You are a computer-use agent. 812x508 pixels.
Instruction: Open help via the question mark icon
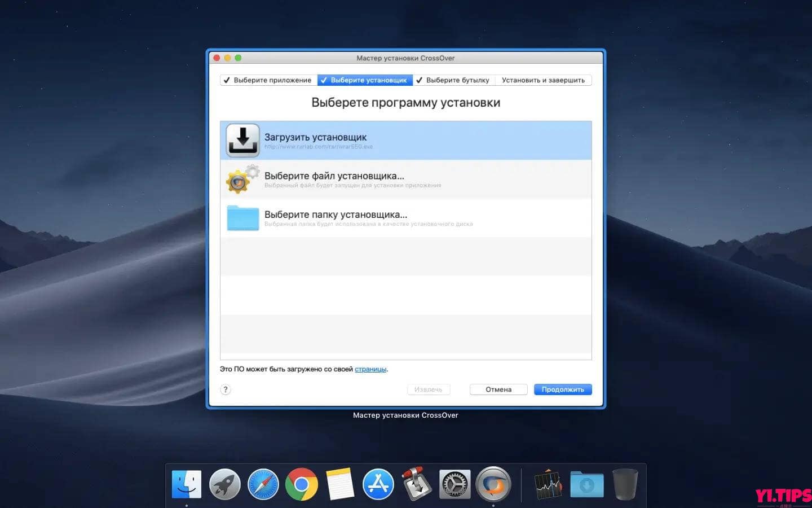pyautogui.click(x=226, y=389)
